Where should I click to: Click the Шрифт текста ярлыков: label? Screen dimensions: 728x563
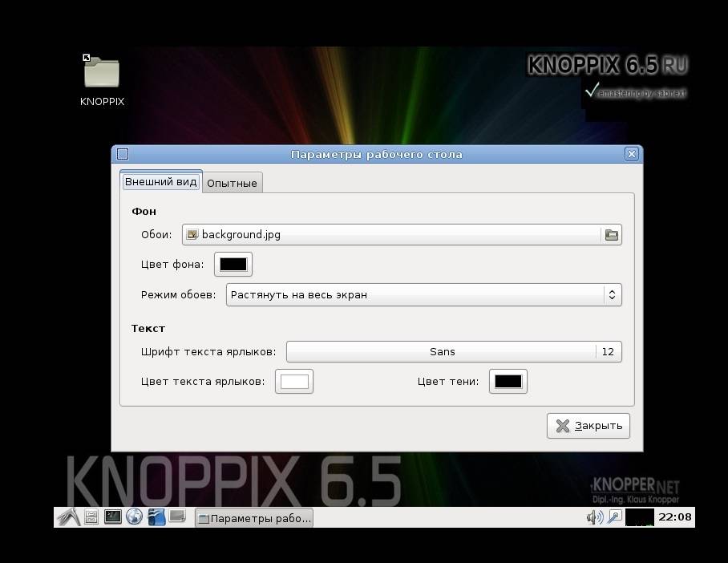pyautogui.click(x=208, y=351)
